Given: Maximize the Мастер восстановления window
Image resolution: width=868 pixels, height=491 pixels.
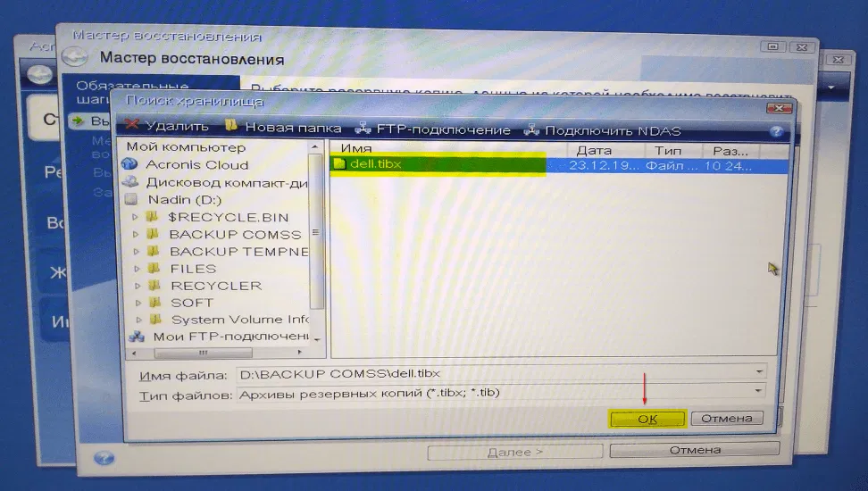Looking at the screenshot, I should click(772, 46).
